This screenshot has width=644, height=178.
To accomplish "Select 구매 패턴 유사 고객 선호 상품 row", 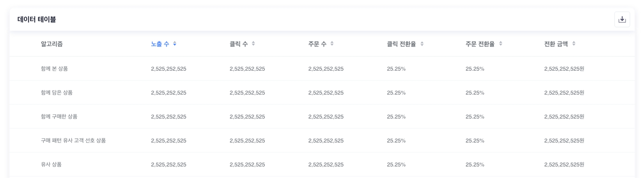I will [73, 141].
